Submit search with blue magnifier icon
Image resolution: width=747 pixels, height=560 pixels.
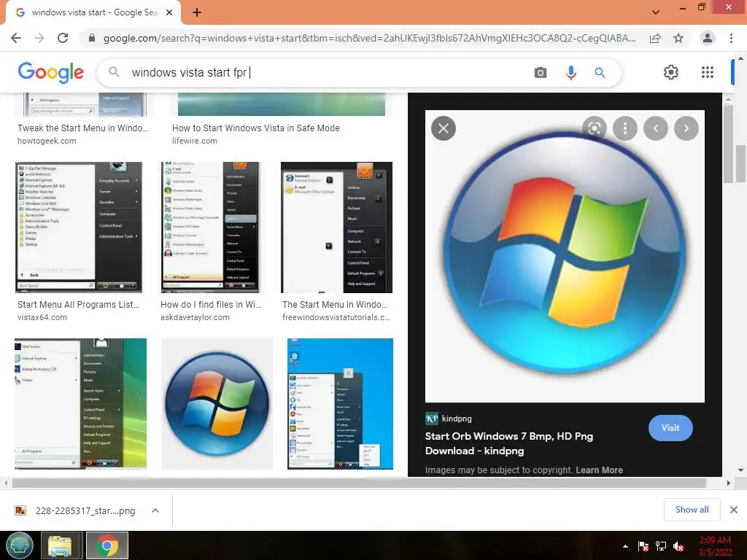pos(600,72)
